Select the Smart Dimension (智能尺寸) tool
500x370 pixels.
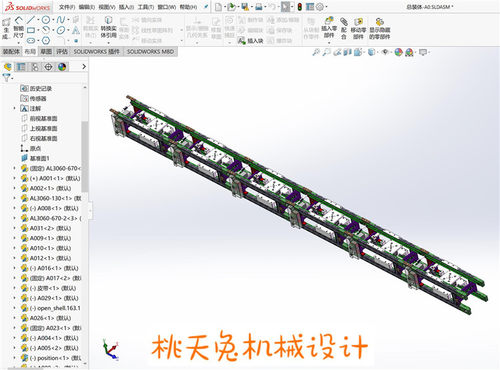coord(18,28)
